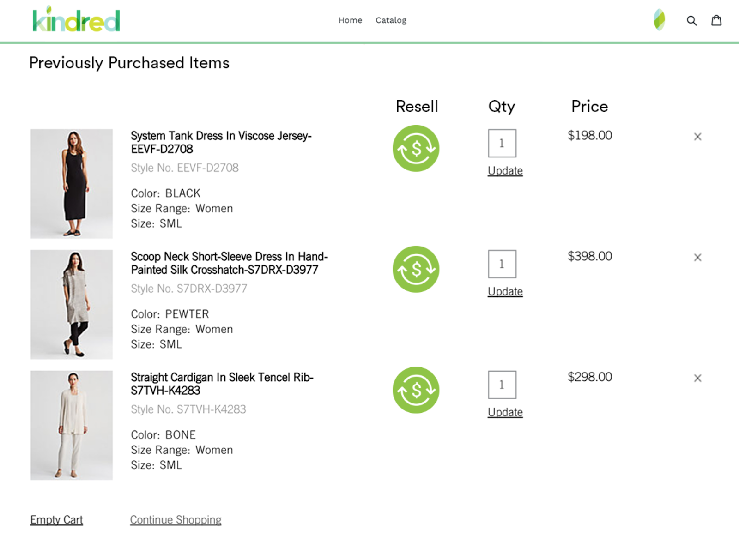The height and width of the screenshot is (560, 739).
Task: Open the Catalog menu item
Action: pos(391,20)
